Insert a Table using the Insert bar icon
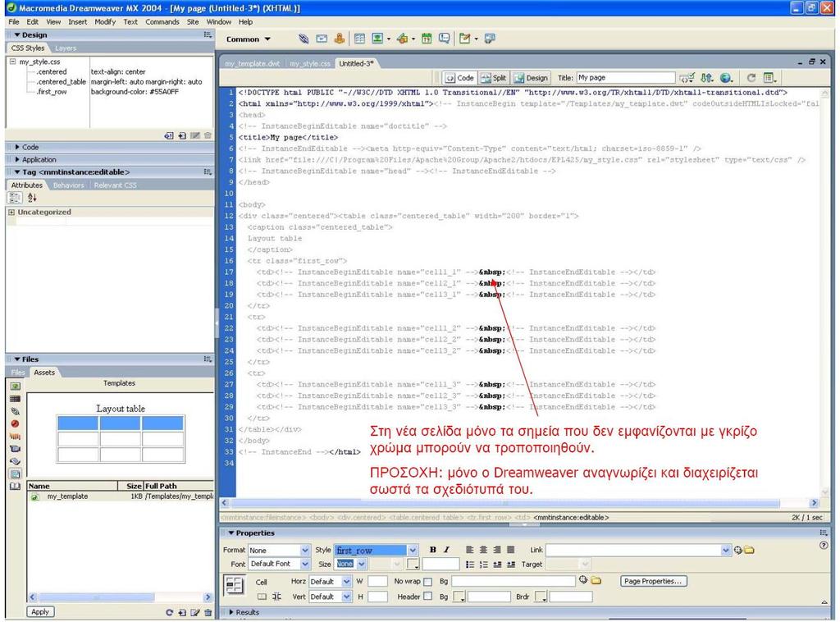 [359, 39]
